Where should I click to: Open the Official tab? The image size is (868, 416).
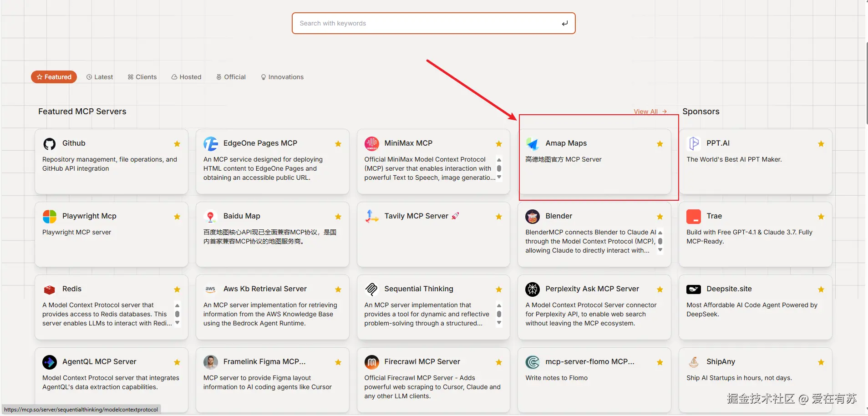(231, 77)
